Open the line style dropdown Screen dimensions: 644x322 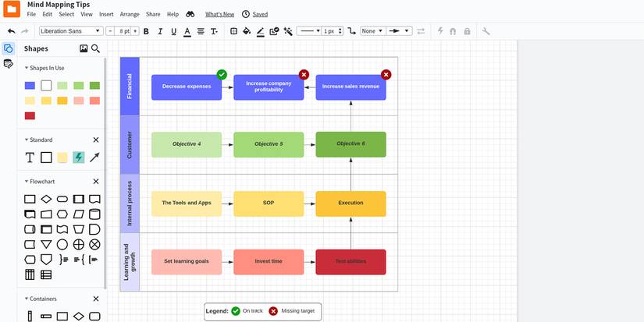click(x=308, y=31)
